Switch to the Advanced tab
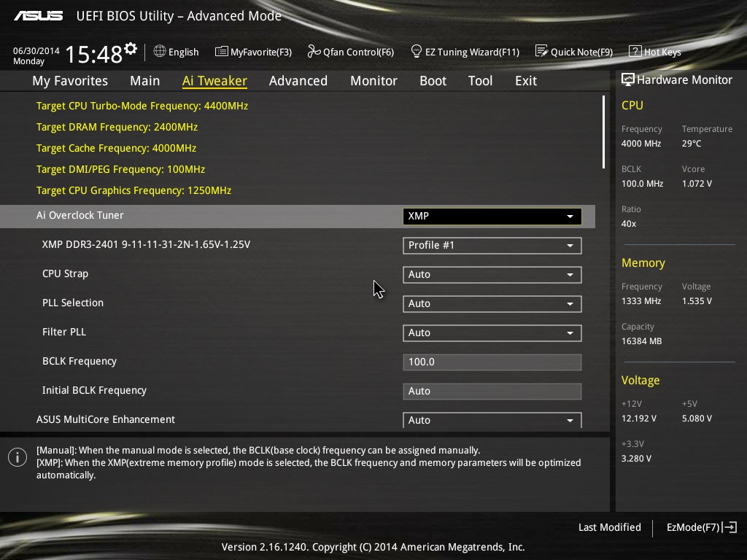 coord(298,81)
